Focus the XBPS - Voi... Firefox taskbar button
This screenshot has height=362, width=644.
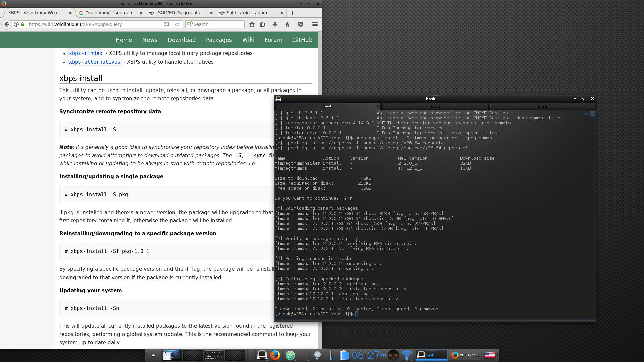tap(466, 355)
